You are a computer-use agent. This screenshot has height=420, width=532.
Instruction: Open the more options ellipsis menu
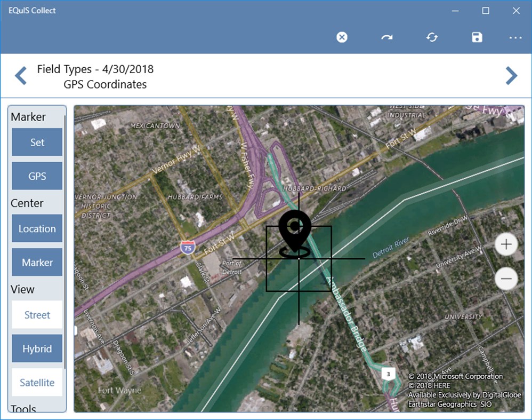(515, 38)
